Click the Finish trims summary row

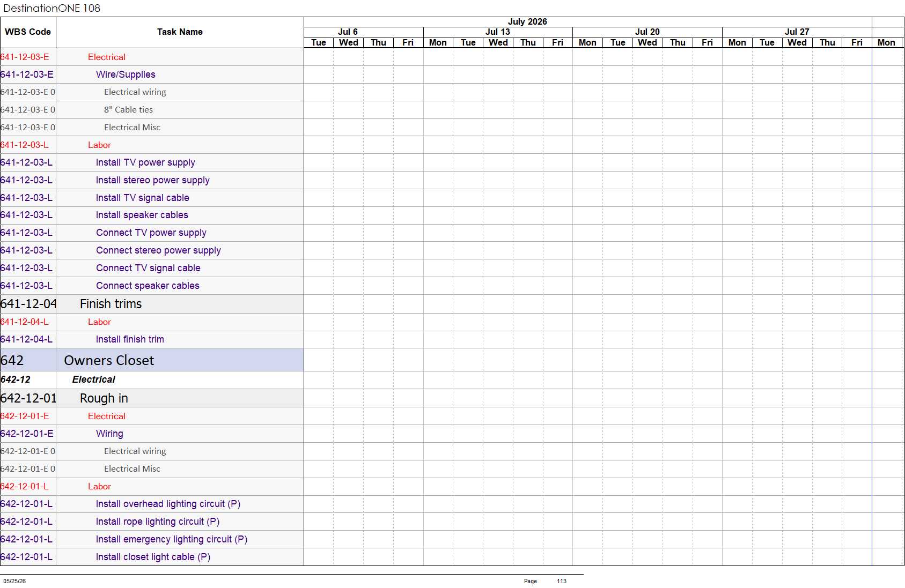(x=152, y=304)
